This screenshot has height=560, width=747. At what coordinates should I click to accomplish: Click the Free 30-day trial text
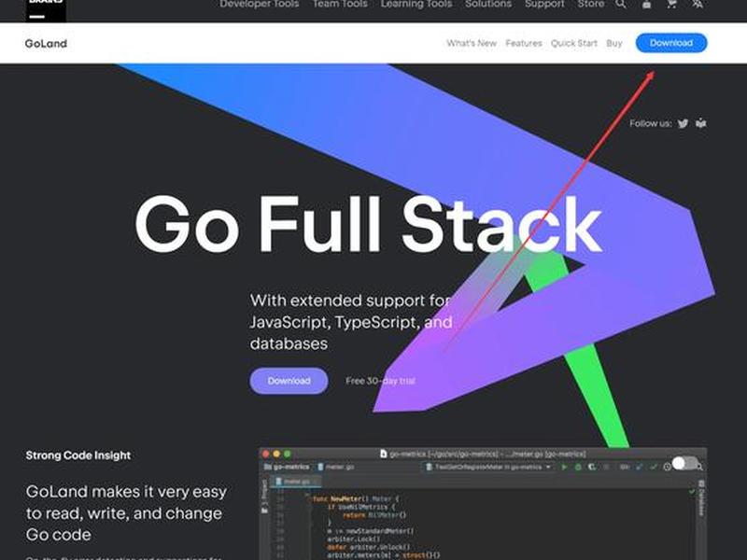380,381
